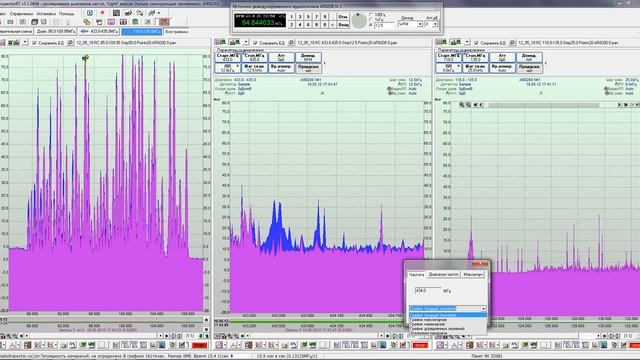Screen dimensions: 640x360
Task: Open the Атт дБ dropdown in the receiver window
Action: coord(435,24)
